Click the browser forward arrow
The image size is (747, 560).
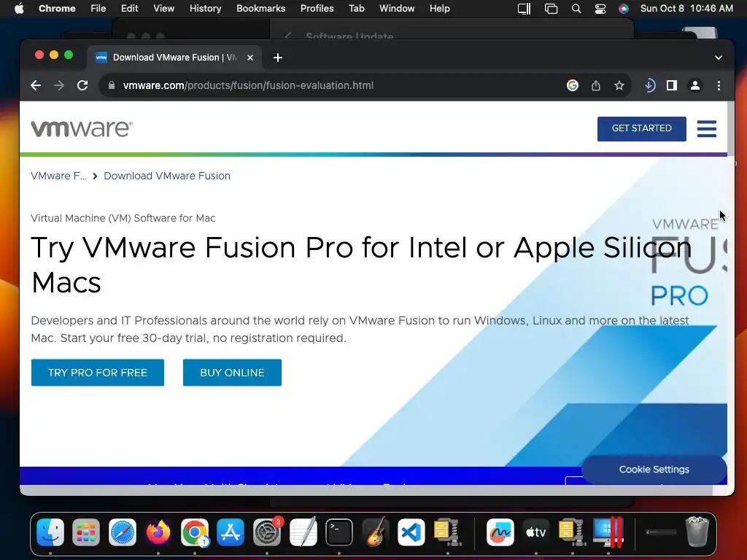(59, 86)
